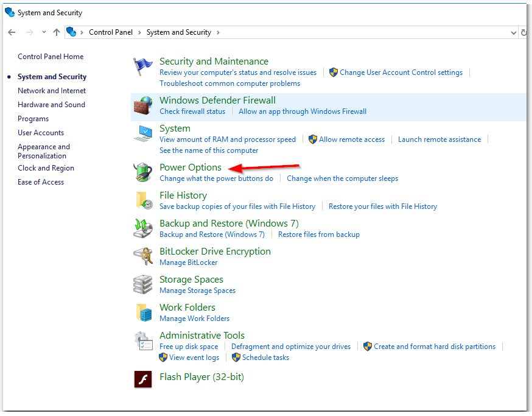Viewport: 532px width, 416px height.
Task: Expand chevron before Control Panel breadcrumb
Action: (x=82, y=33)
